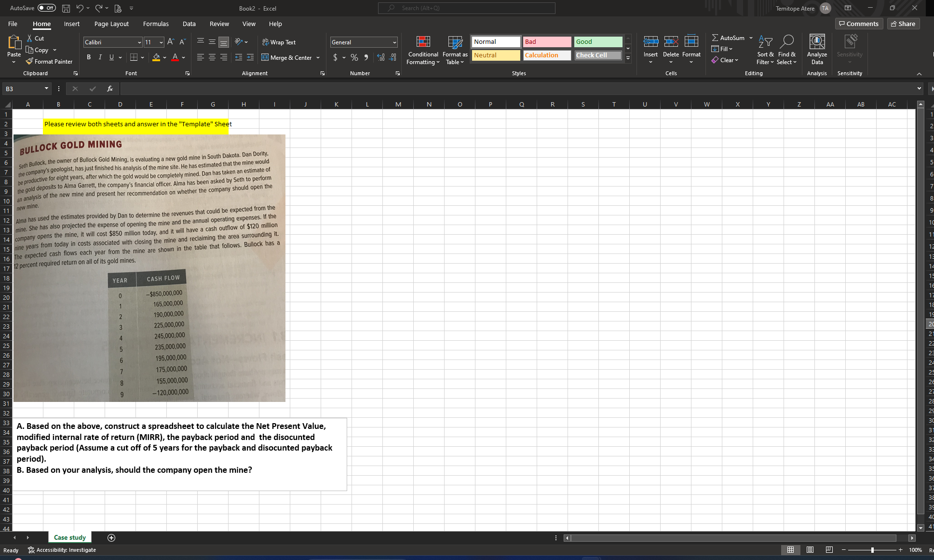Image resolution: width=934 pixels, height=560 pixels.
Task: Apply bold formatting
Action: point(89,57)
